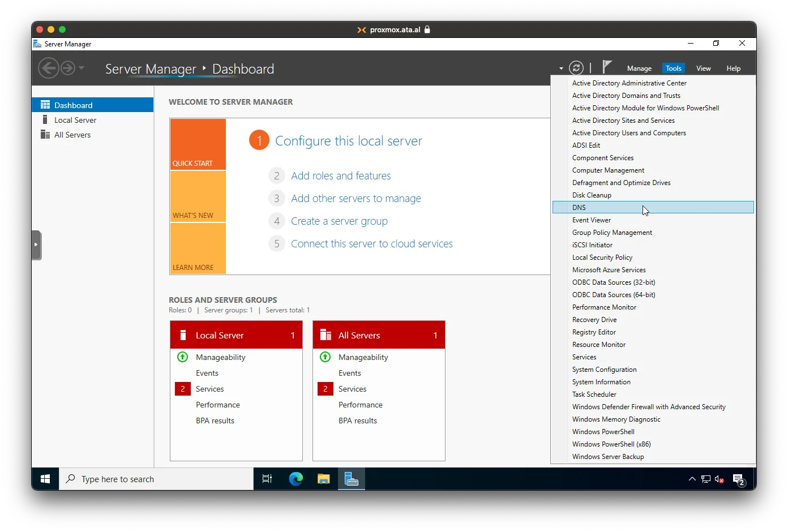Click Manageability status icon in Local Server tile

click(x=182, y=357)
